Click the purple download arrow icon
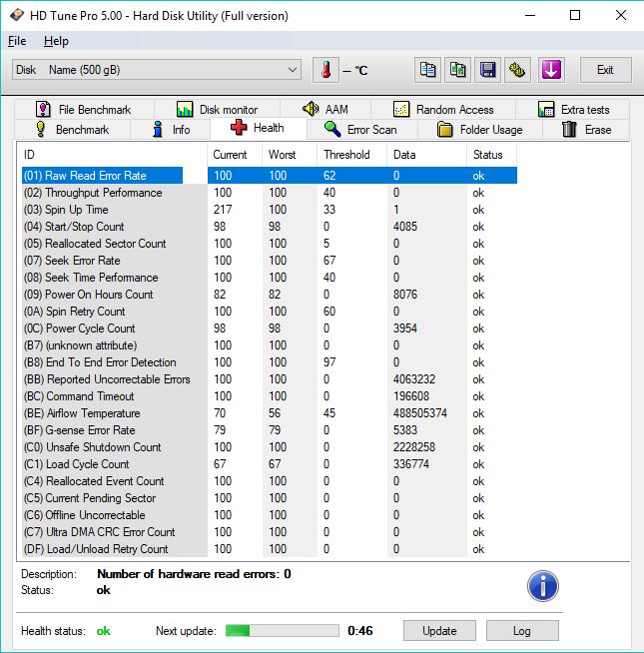The image size is (644, 653). (551, 70)
